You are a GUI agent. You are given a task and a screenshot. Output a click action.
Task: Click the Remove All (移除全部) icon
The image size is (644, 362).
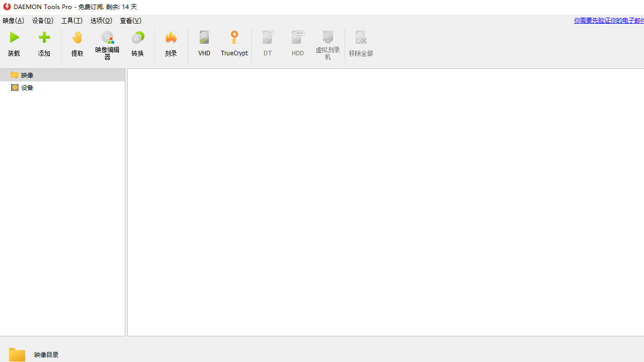[361, 38]
